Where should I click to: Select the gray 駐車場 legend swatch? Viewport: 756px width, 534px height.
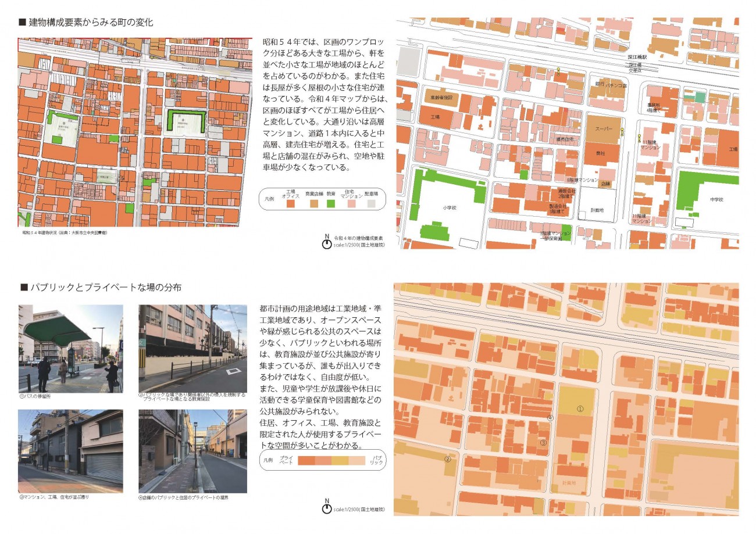371,204
